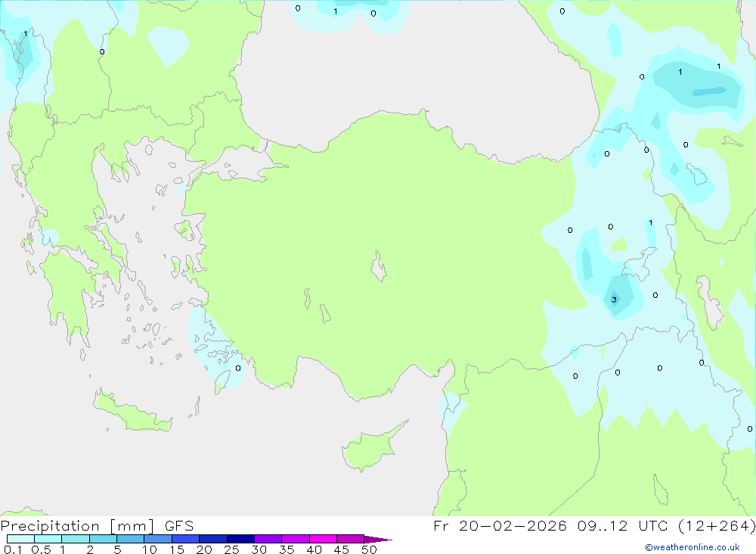Click the above-50 arrow tip of legend
756x554 pixels.
point(378,540)
